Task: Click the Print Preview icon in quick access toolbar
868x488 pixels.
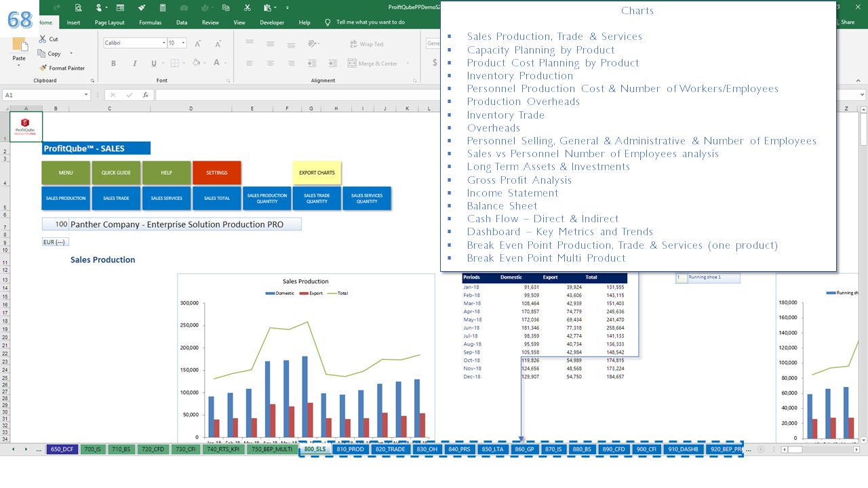Action: point(79,7)
